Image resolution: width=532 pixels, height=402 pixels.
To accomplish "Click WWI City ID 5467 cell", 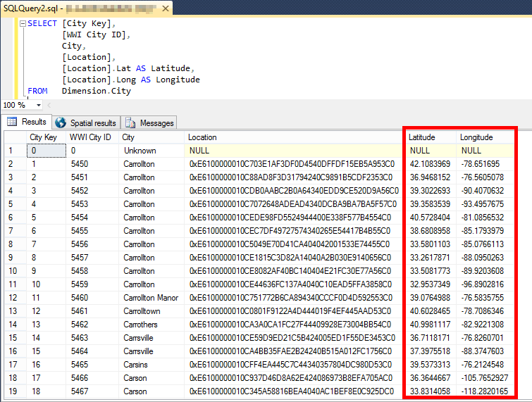I will (x=92, y=391).
